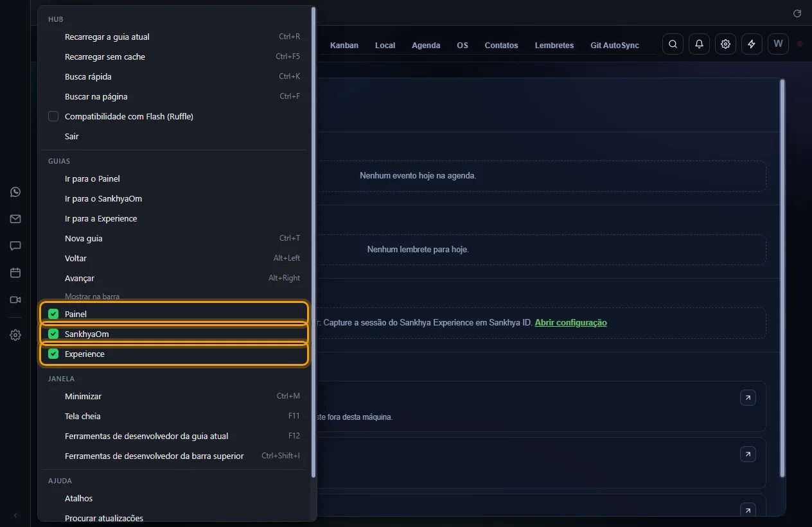
Task: Choose Busca rápida menu entry
Action: [174, 76]
